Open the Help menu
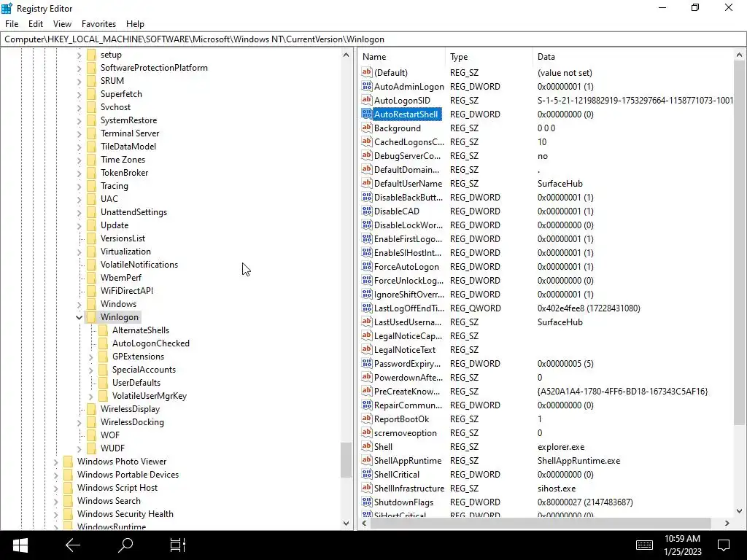This screenshot has height=560, width=747. coord(135,24)
